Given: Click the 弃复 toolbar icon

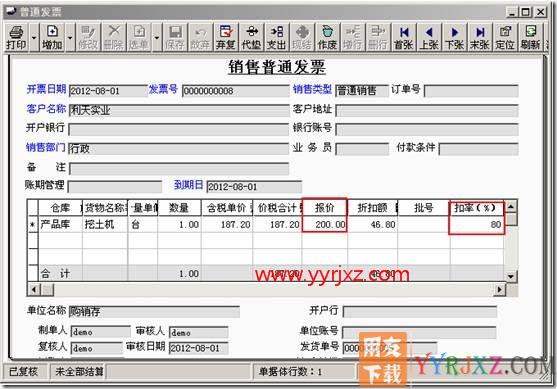Looking at the screenshot, I should 226,38.
